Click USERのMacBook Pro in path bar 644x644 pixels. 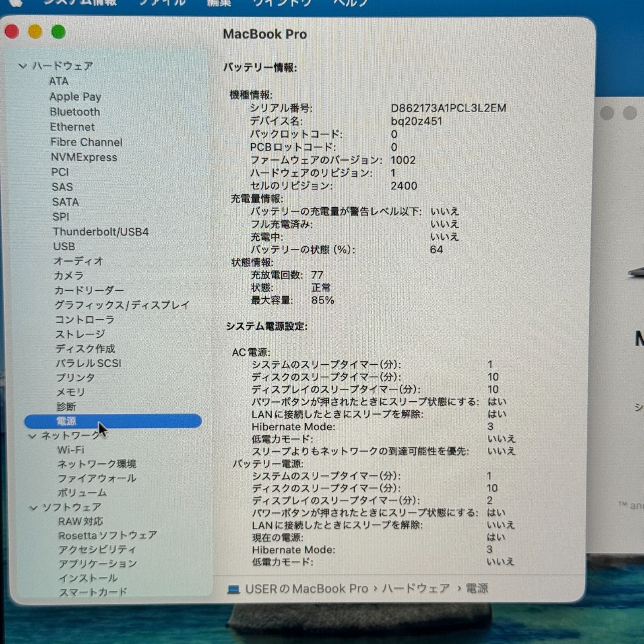pos(307,589)
